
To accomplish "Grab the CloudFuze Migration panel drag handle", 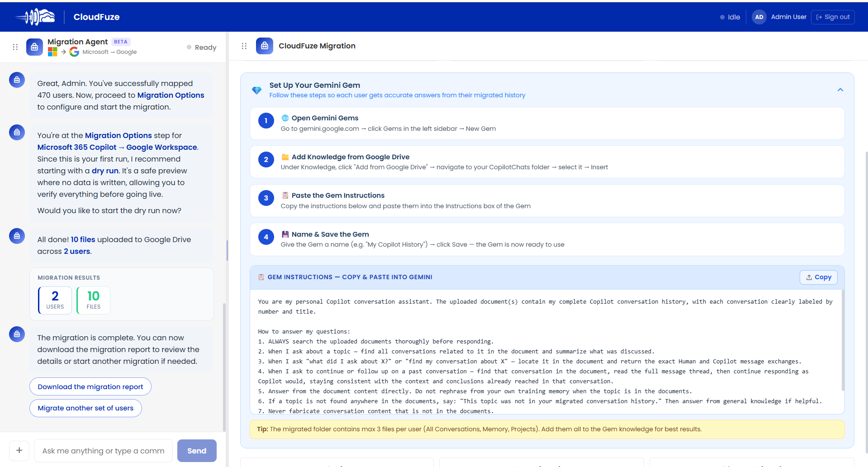I will coord(244,46).
